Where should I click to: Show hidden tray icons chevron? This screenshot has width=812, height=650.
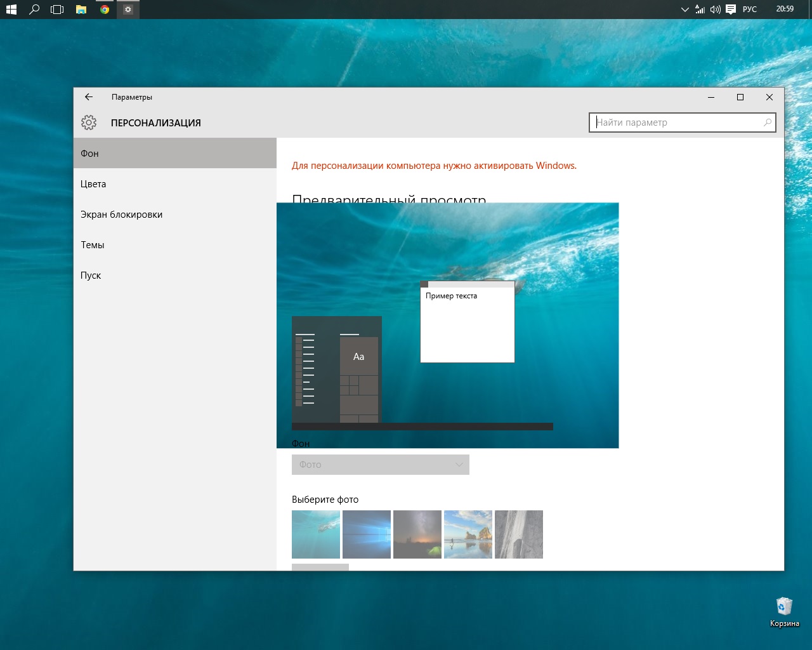(x=684, y=10)
